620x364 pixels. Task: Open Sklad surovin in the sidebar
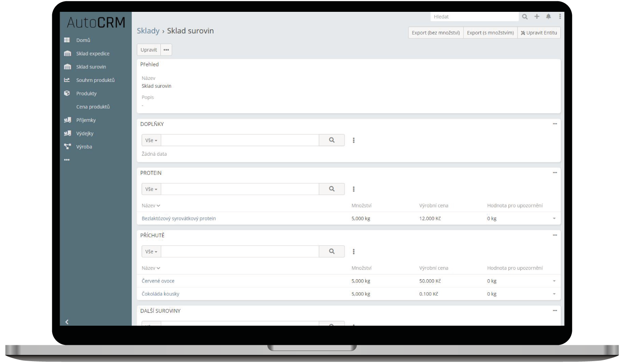(91, 67)
